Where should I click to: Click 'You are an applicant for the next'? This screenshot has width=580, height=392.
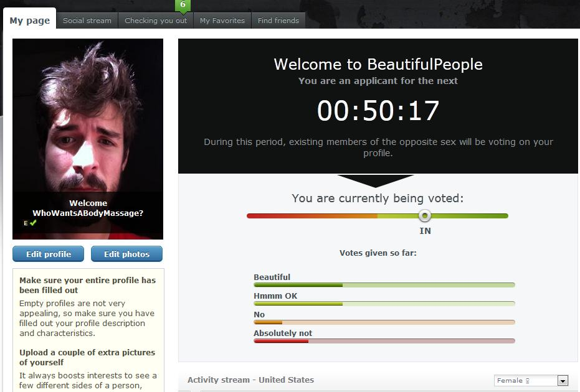(x=378, y=81)
